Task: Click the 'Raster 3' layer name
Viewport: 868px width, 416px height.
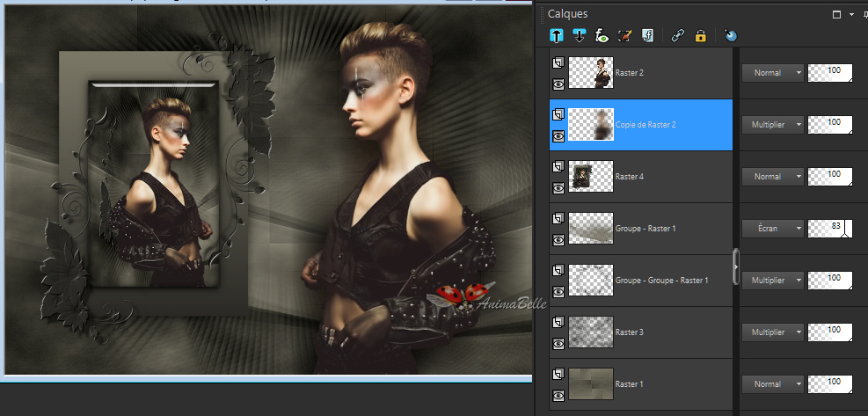Action: coord(630,332)
